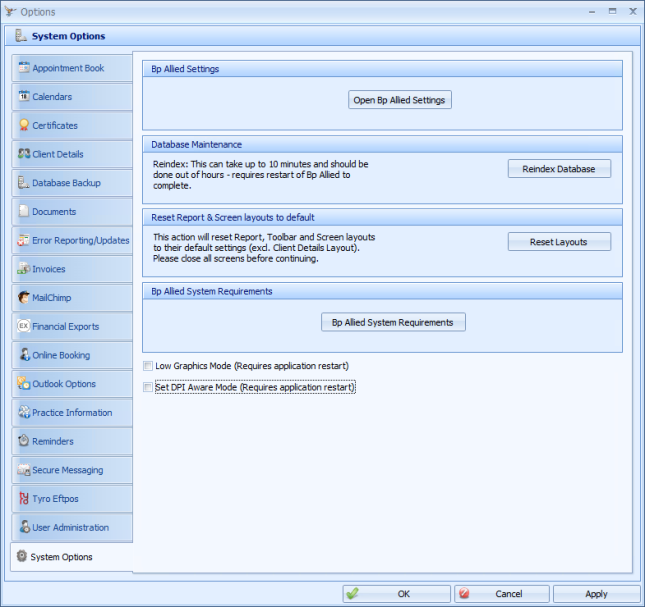Click the reset layouts description text
This screenshot has height=607, width=645.
click(x=264, y=248)
